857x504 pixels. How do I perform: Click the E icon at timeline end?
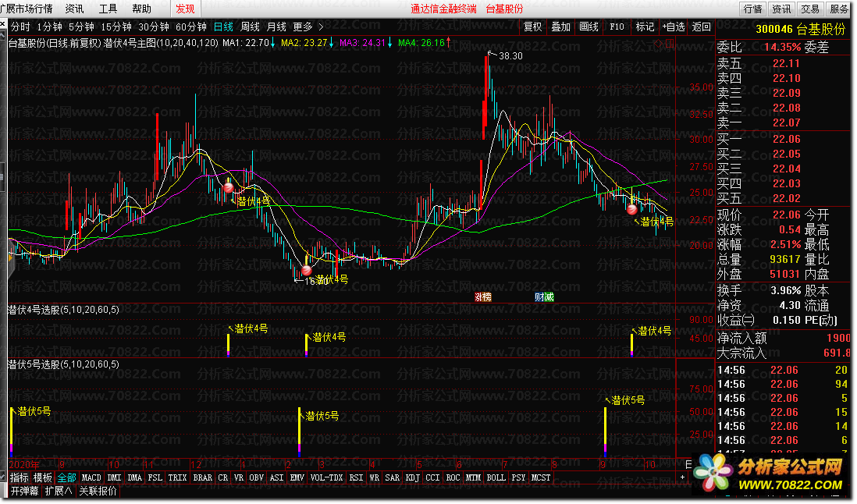click(x=688, y=465)
